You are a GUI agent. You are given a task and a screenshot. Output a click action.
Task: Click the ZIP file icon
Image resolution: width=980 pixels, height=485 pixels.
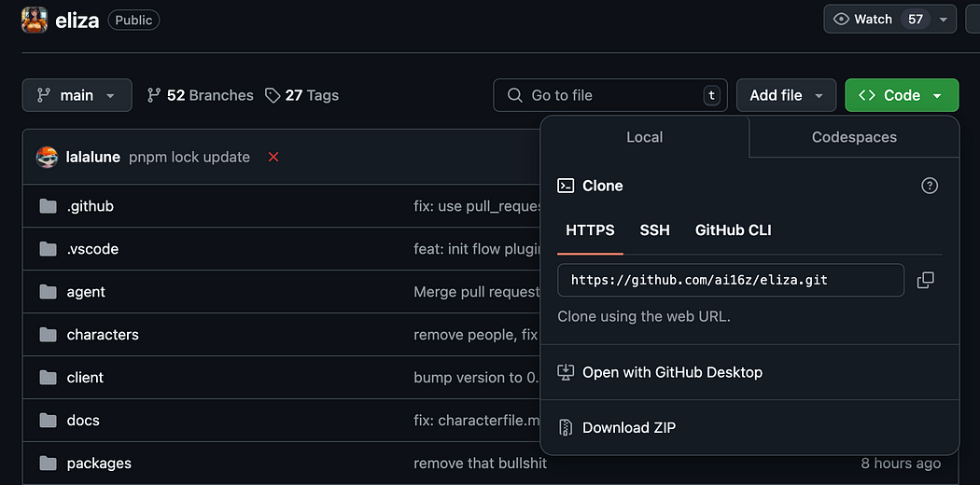point(565,427)
